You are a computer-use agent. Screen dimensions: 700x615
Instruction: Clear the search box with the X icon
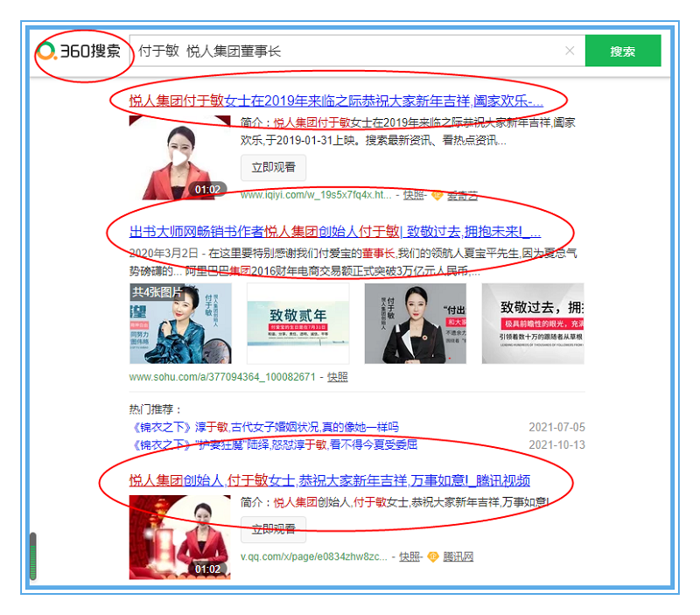point(570,51)
